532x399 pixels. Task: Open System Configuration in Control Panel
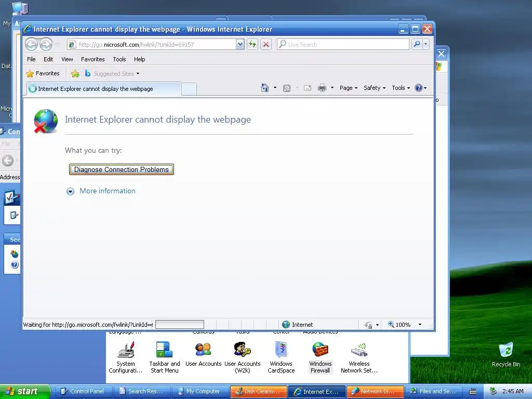coord(126,357)
